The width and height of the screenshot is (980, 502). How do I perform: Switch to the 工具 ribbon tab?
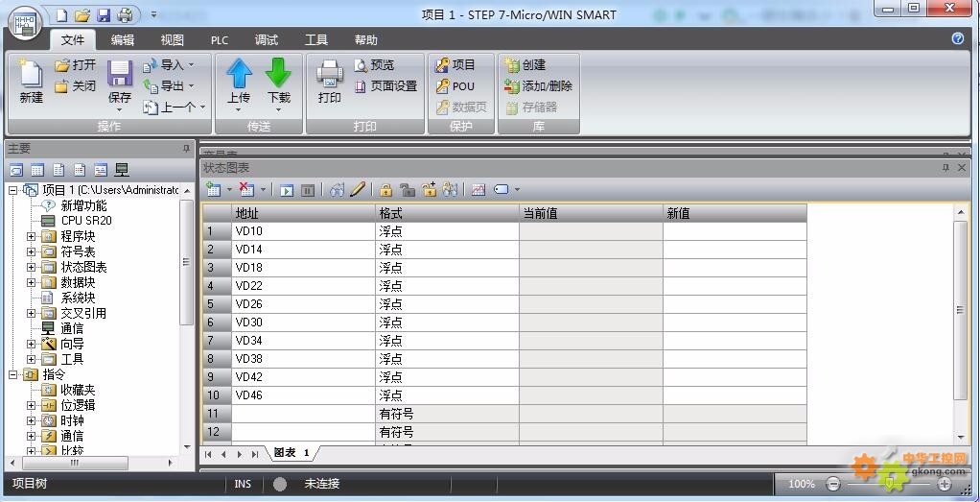[x=316, y=40]
